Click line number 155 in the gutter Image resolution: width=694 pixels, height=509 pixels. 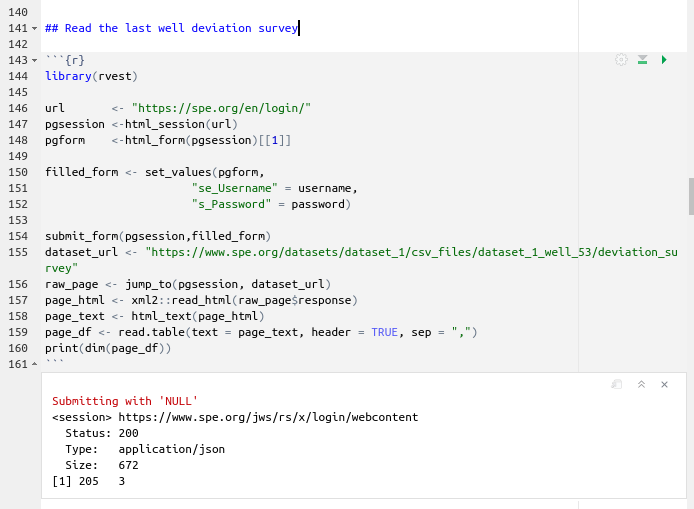[x=17, y=253]
